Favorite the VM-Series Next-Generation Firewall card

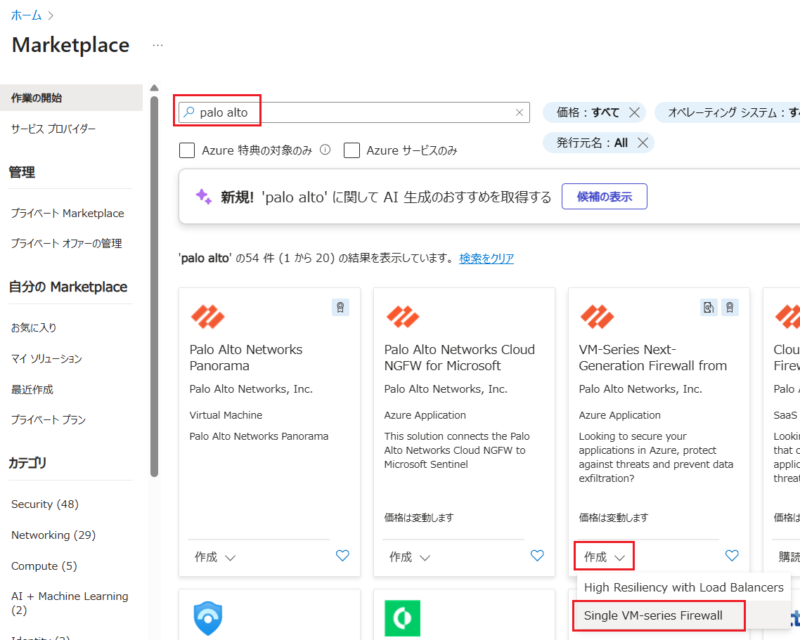pyautogui.click(x=732, y=555)
